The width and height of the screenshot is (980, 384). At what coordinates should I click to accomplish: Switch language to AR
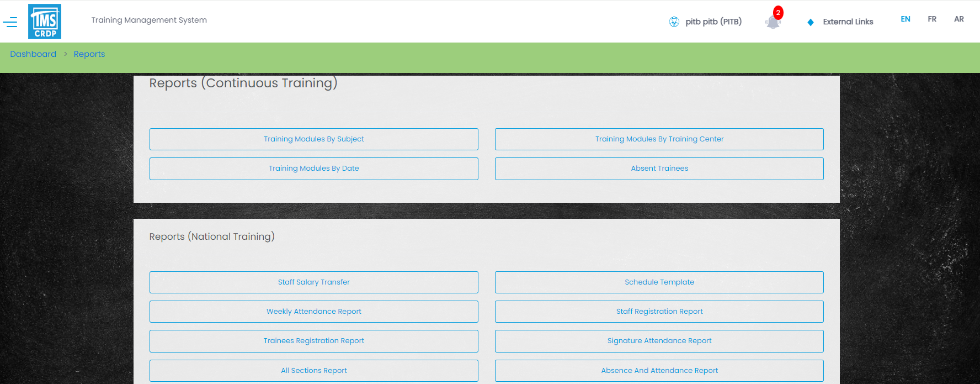tap(958, 19)
